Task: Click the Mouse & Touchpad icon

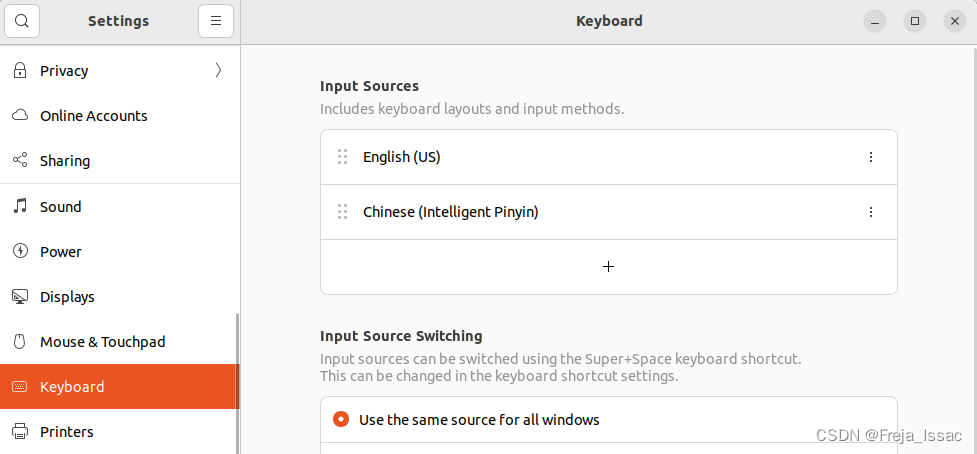Action: point(20,342)
